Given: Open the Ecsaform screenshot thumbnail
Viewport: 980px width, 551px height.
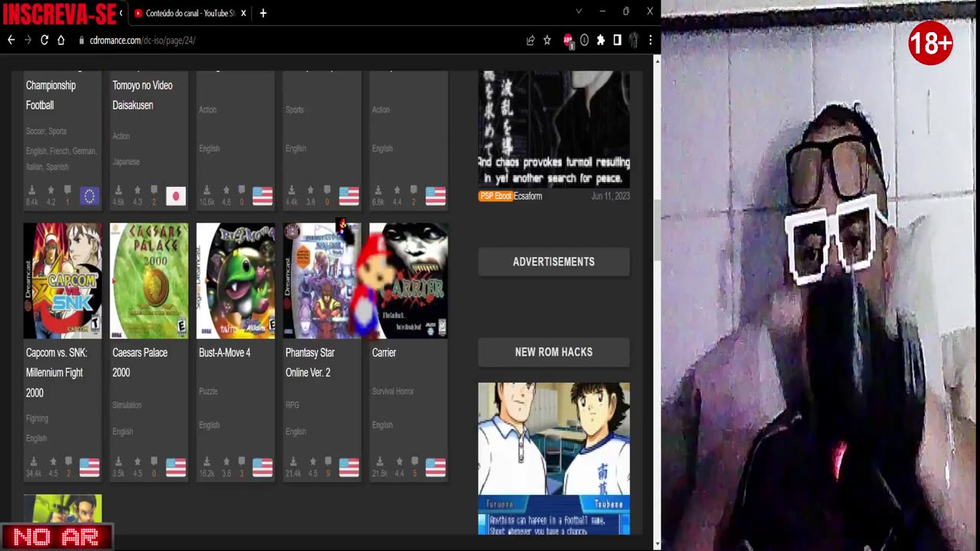Looking at the screenshot, I should point(554,129).
